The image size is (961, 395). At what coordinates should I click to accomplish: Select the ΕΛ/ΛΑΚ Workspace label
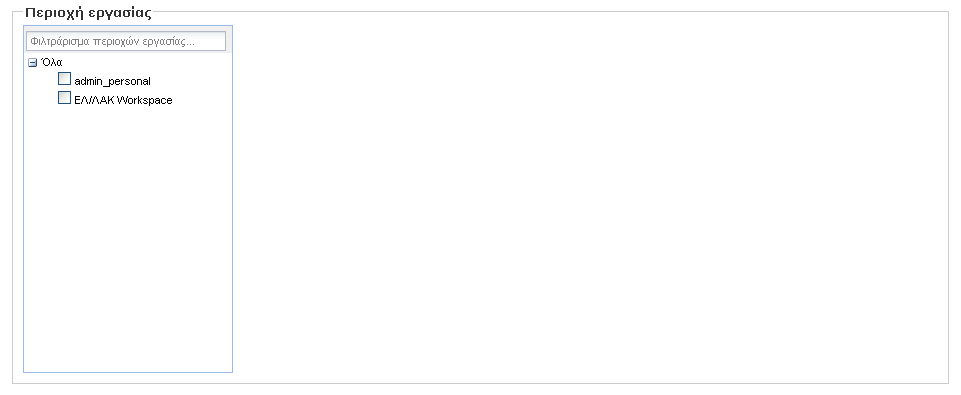pos(123,100)
